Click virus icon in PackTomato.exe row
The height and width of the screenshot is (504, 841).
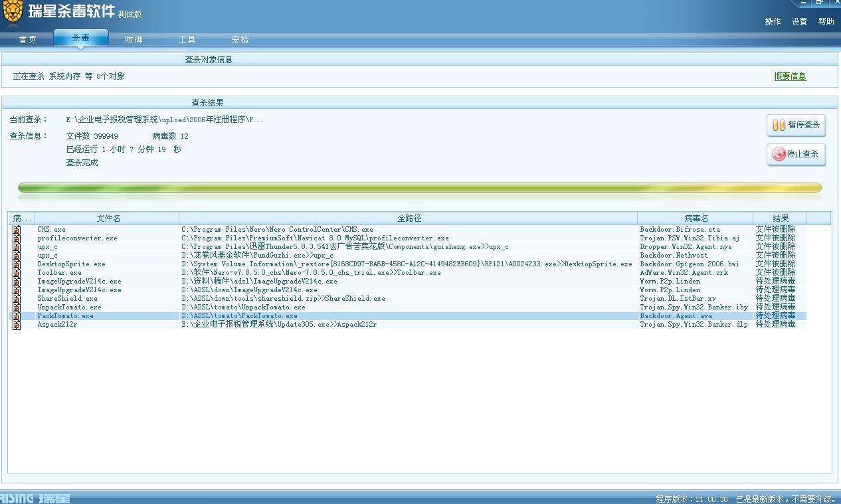[17, 316]
